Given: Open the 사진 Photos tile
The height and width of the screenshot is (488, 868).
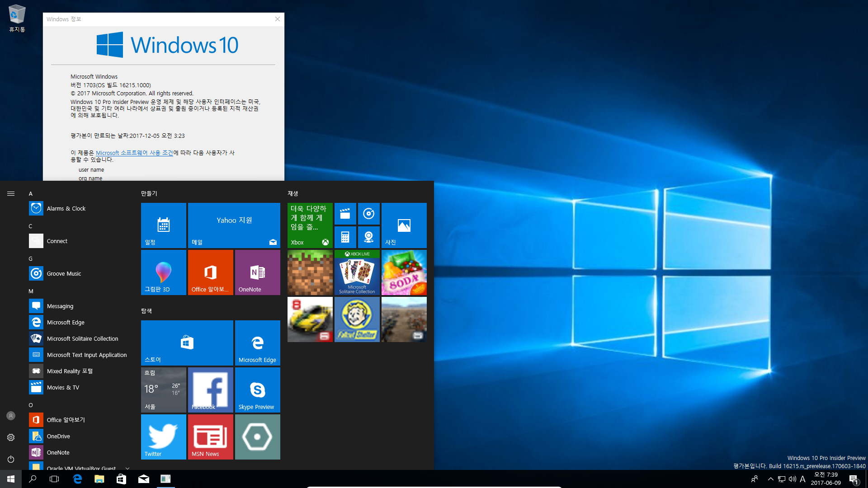Looking at the screenshot, I should pyautogui.click(x=404, y=225).
